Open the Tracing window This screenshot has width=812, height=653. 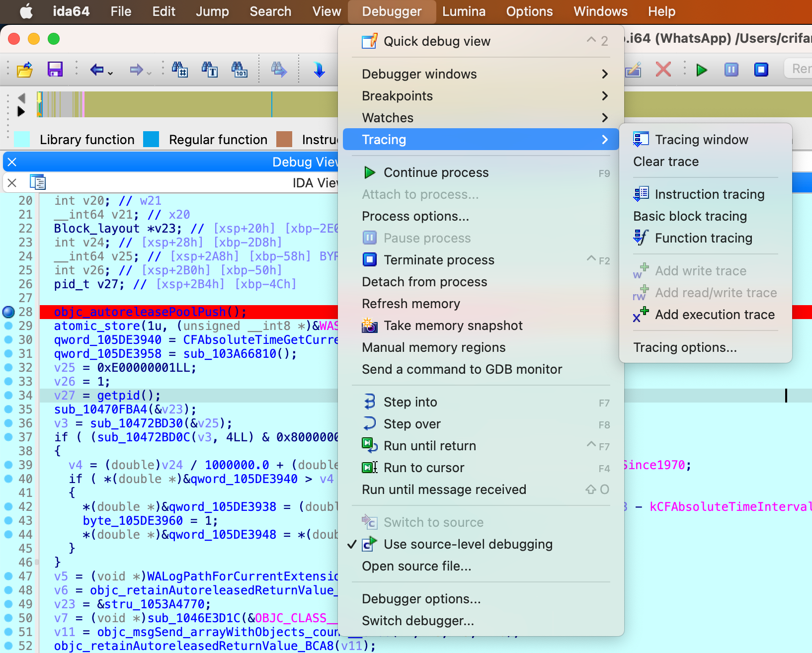pos(705,140)
